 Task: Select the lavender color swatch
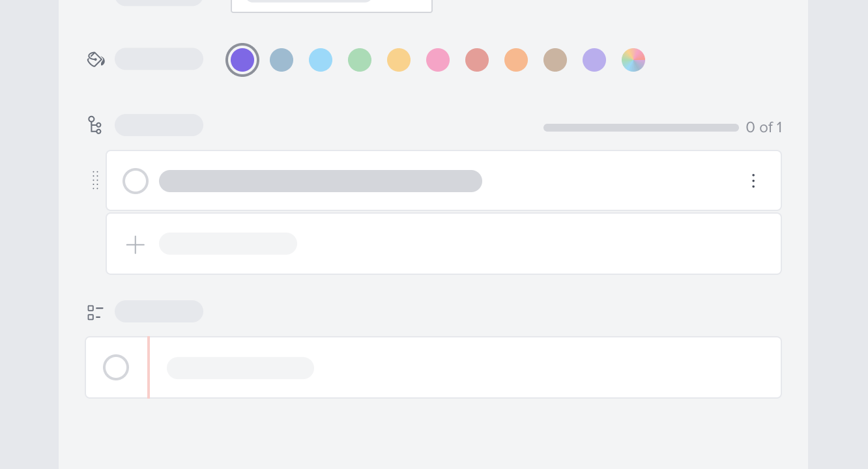click(594, 59)
